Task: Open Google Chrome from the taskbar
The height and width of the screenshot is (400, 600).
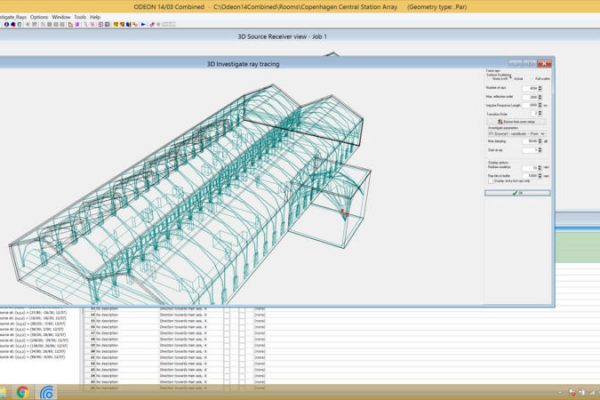Action: point(22,392)
